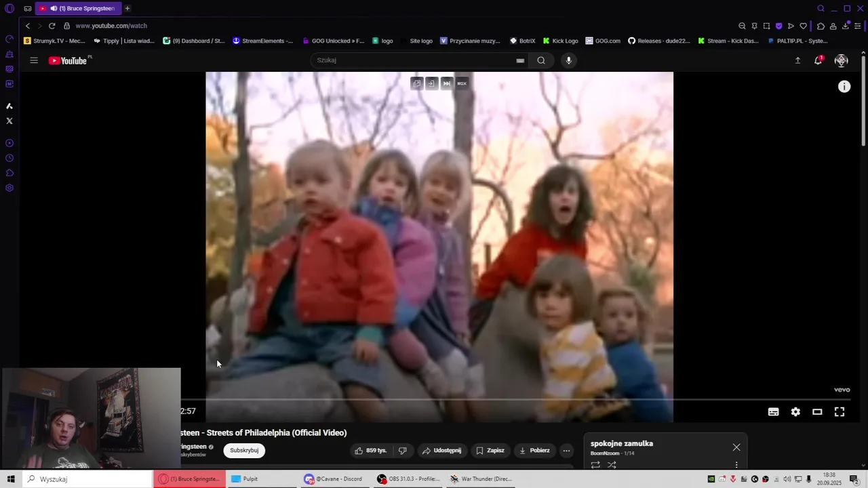Open the extensions cube icon

821,26
